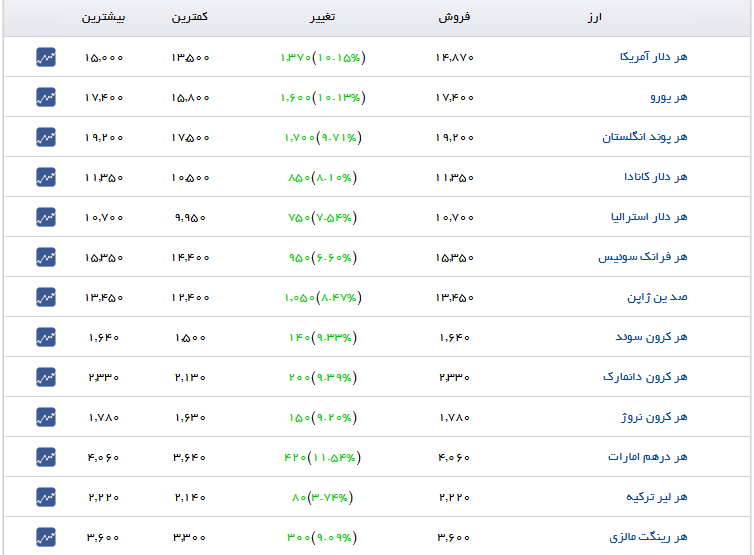Select Japanese yen change ۱,۰۵۰(۸.۴۷%)
The height and width of the screenshot is (555, 754).
(x=323, y=298)
